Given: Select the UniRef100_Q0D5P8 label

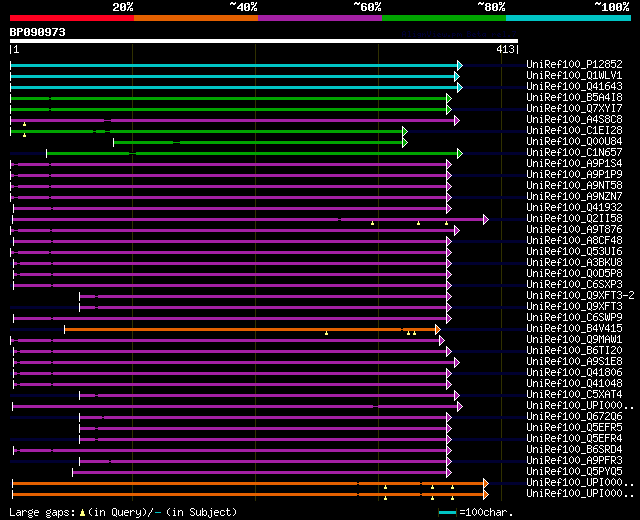Looking at the screenshot, I should (x=574, y=273).
